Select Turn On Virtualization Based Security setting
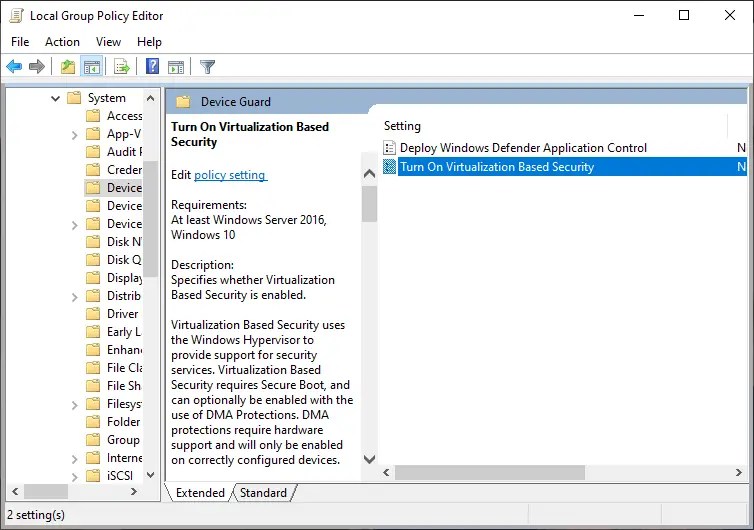 click(496, 167)
